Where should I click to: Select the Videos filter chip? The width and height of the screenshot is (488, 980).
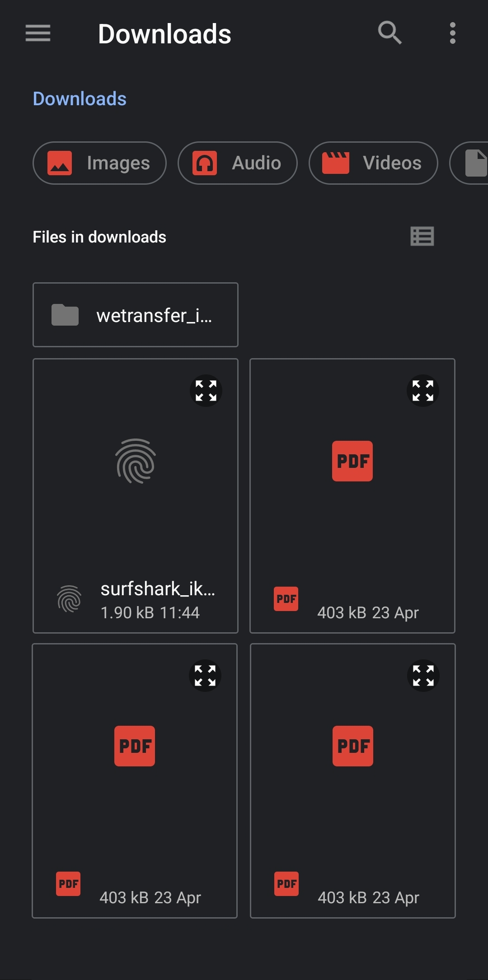(x=373, y=163)
